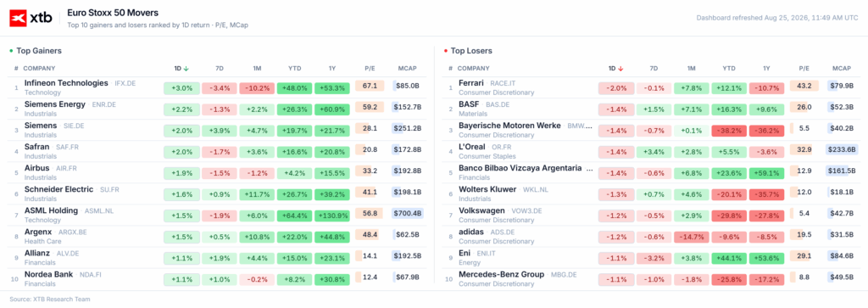The image size is (868, 308).
Task: Open the Infineon Technologies company row
Action: pos(218,87)
